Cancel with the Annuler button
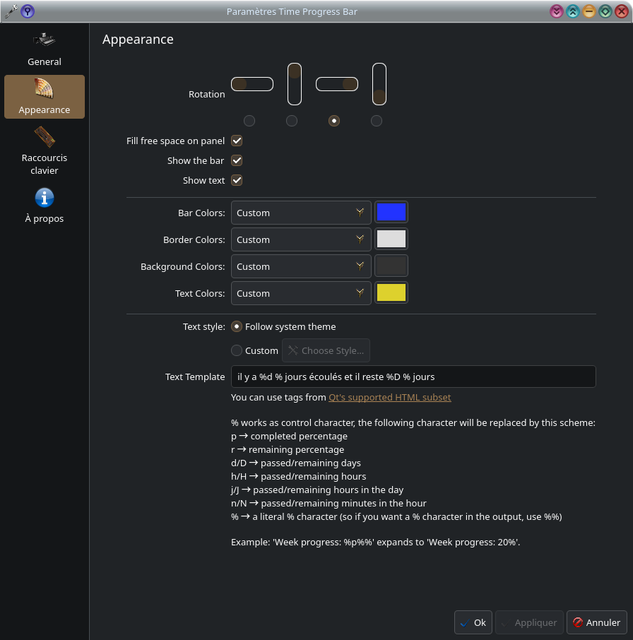Image resolution: width=633 pixels, height=640 pixels. [x=597, y=622]
